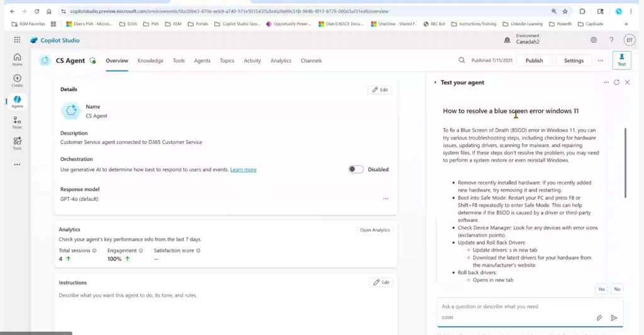Go back in browser
Screen dimensions: 644x335
[x=13, y=11]
